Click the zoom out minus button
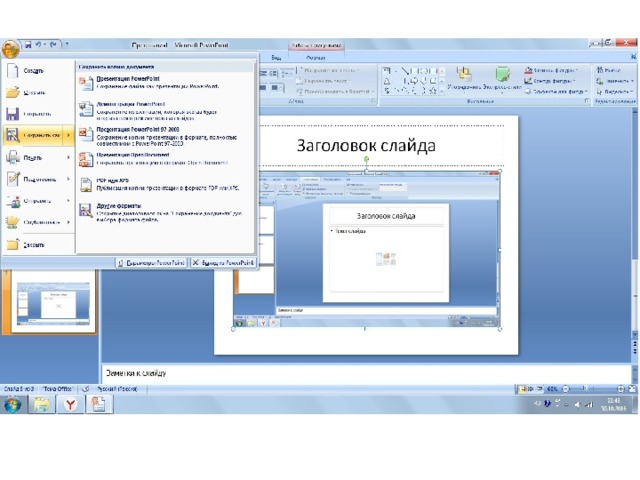The image size is (640, 480). coord(566,389)
